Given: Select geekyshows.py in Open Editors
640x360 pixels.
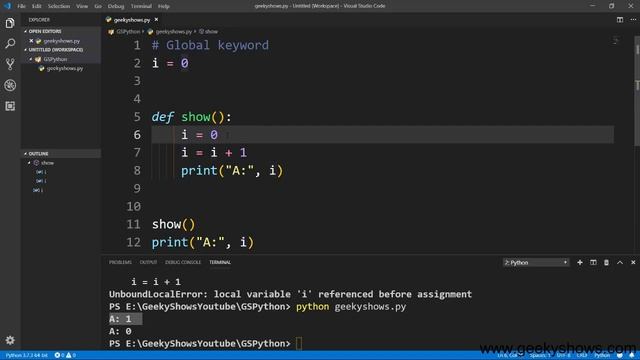Looking at the screenshot, I should (62, 41).
